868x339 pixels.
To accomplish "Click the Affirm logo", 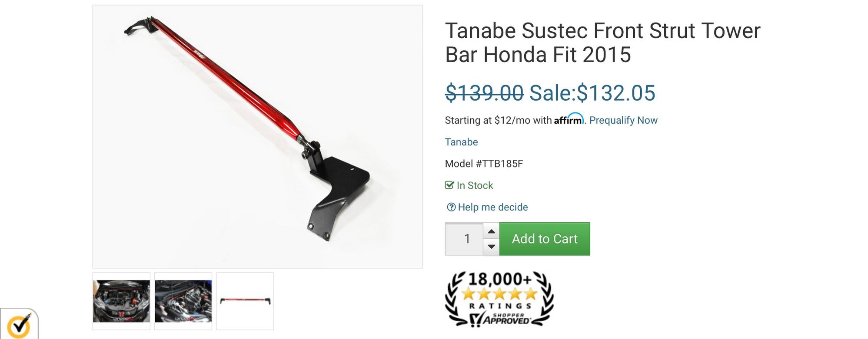I will click(569, 119).
